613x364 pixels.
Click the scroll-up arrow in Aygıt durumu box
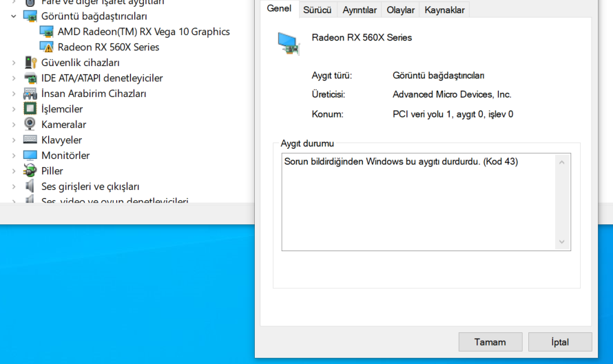[562, 162]
